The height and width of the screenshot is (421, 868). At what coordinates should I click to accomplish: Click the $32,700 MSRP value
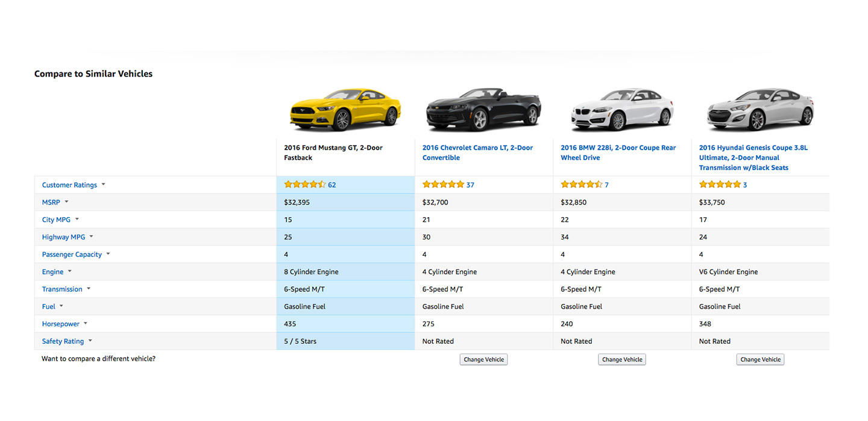click(x=435, y=203)
